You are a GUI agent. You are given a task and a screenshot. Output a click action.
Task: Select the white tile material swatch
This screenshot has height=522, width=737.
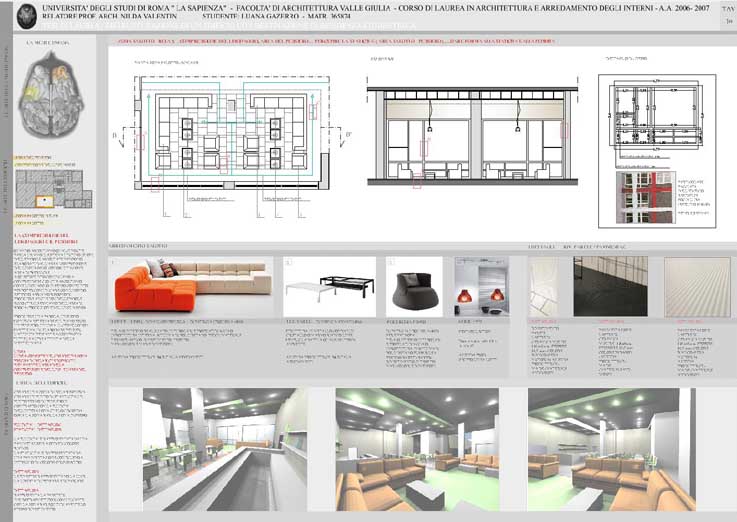pyautogui.click(x=544, y=287)
